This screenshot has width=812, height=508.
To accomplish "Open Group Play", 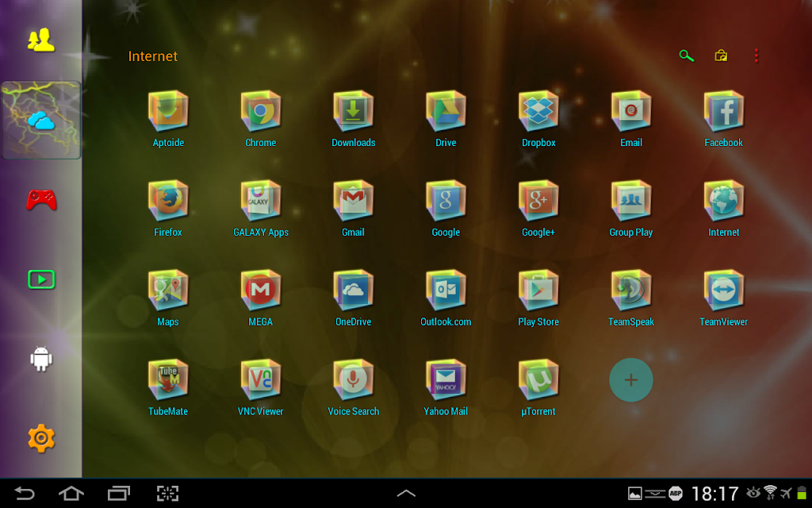I will (631, 201).
